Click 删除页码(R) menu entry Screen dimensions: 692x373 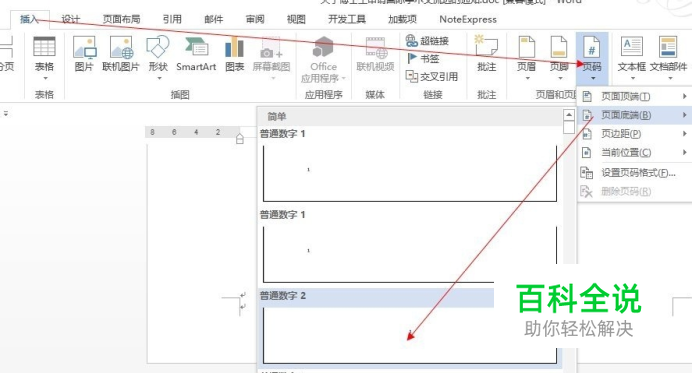tap(634, 192)
